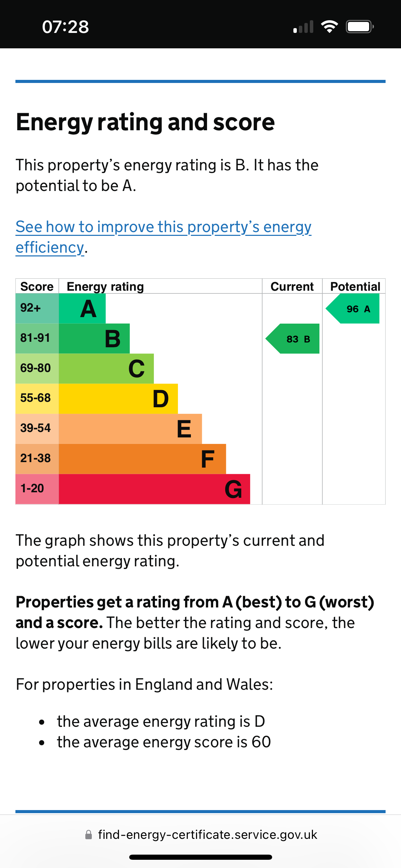Tap the battery indicator icon
401x868 pixels.
tap(359, 26)
